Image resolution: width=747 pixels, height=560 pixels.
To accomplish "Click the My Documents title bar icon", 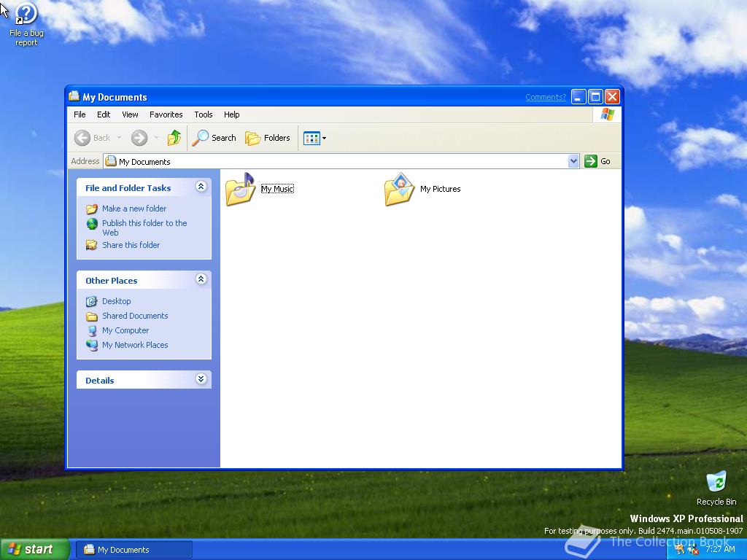I will point(74,96).
